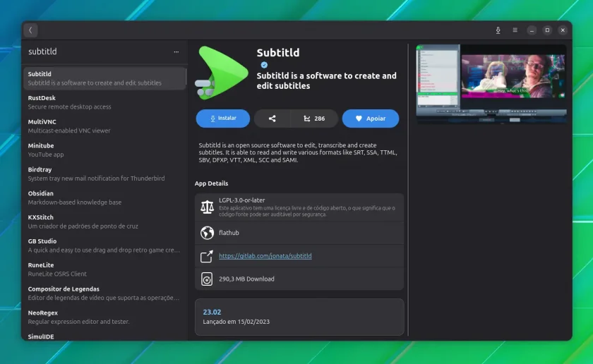The image size is (593, 364).
Task: Open the gitlab.com/jonata/subtitld link
Action: [265, 256]
